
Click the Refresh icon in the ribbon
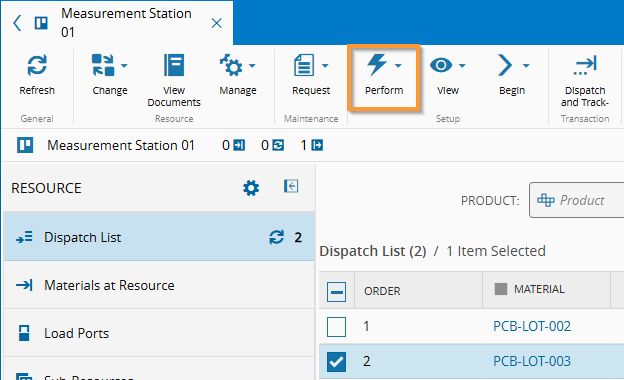37,65
